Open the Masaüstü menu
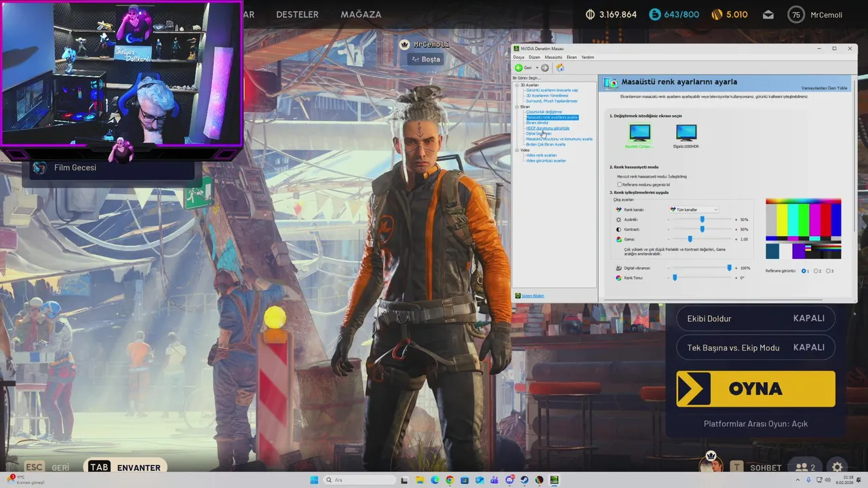 pos(553,57)
